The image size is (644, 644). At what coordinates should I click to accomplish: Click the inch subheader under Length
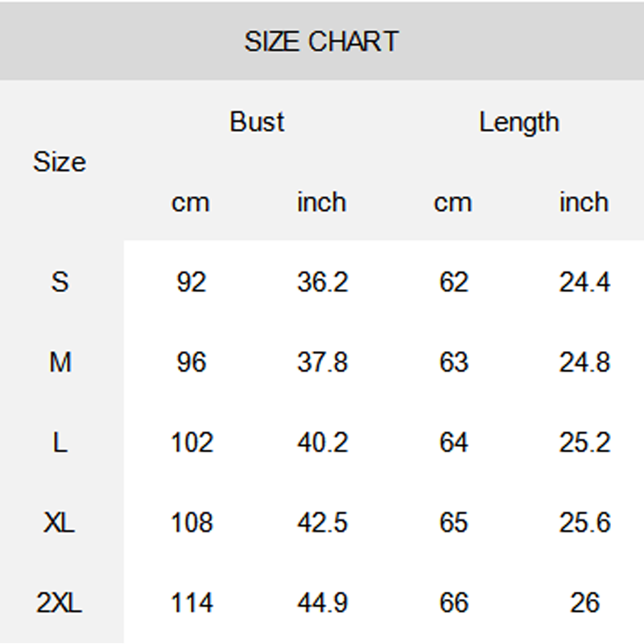[x=584, y=202]
